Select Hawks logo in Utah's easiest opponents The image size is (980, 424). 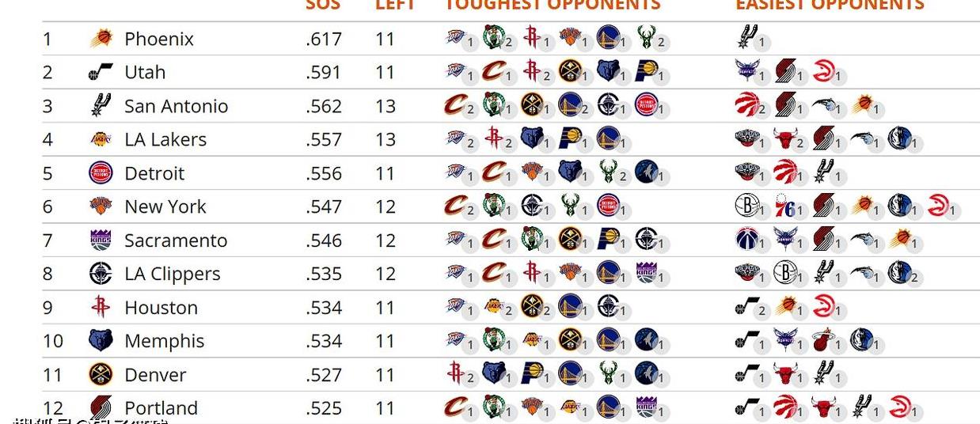(x=823, y=71)
